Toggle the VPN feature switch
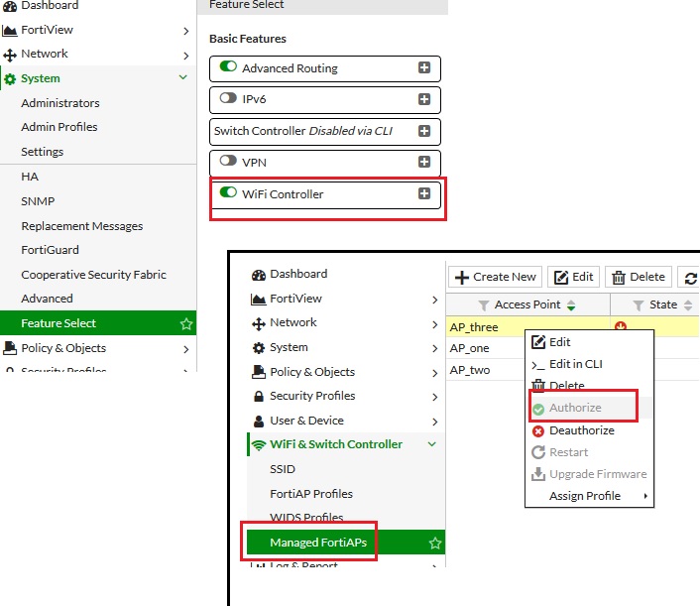 point(228,160)
